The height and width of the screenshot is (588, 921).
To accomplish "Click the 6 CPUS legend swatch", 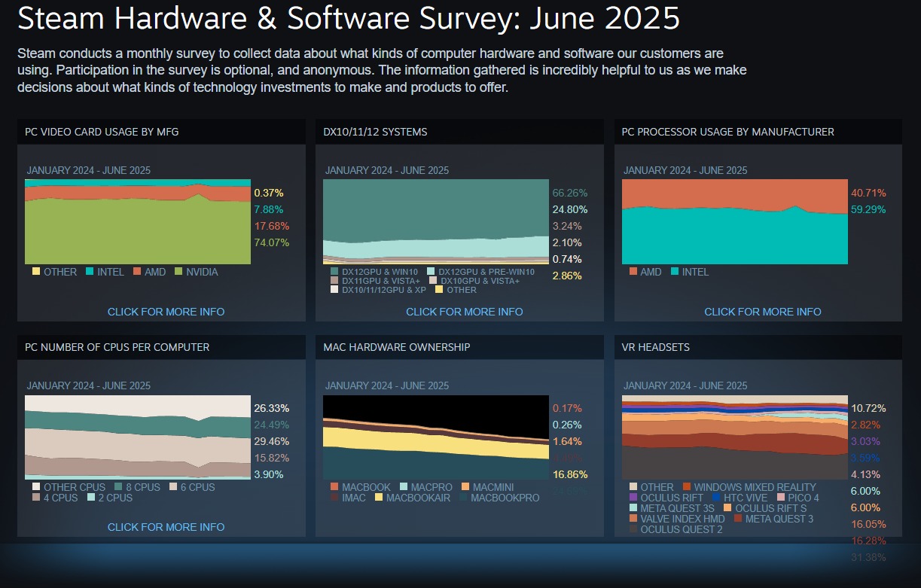I will (174, 486).
